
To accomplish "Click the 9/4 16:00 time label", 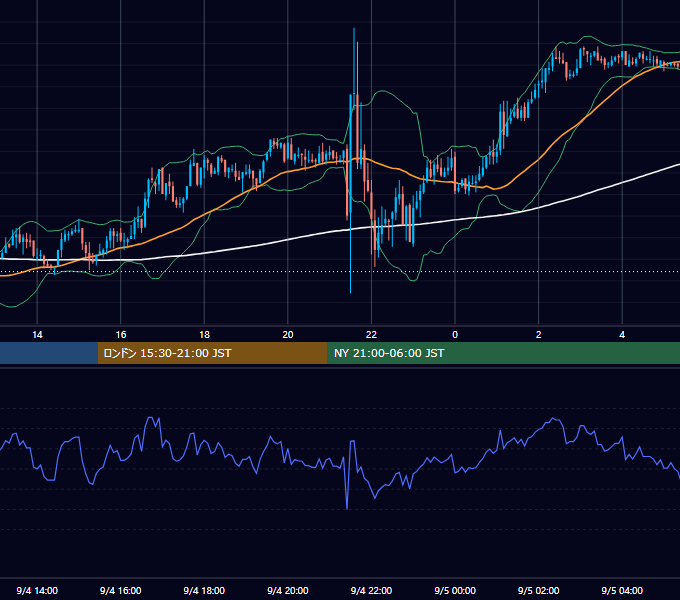I will [x=121, y=590].
